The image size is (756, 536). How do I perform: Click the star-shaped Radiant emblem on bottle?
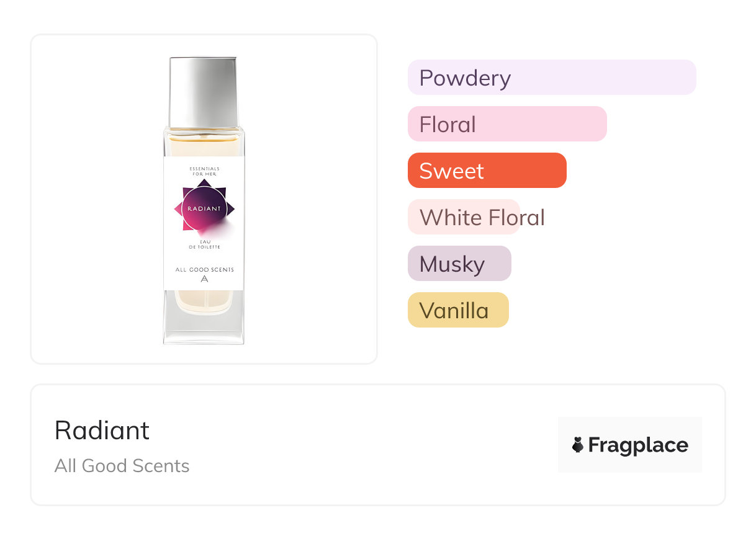tap(204, 208)
